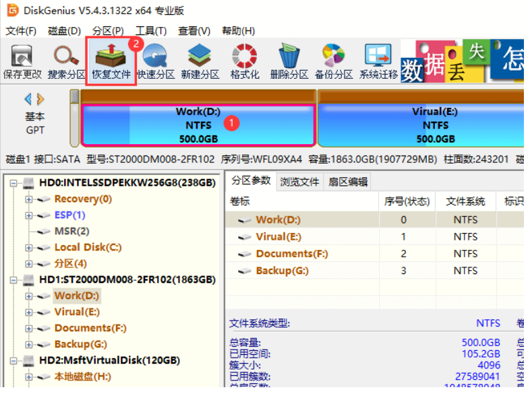
Task: Click the DiskGenius app logo in title bar
Action: (x=13, y=10)
